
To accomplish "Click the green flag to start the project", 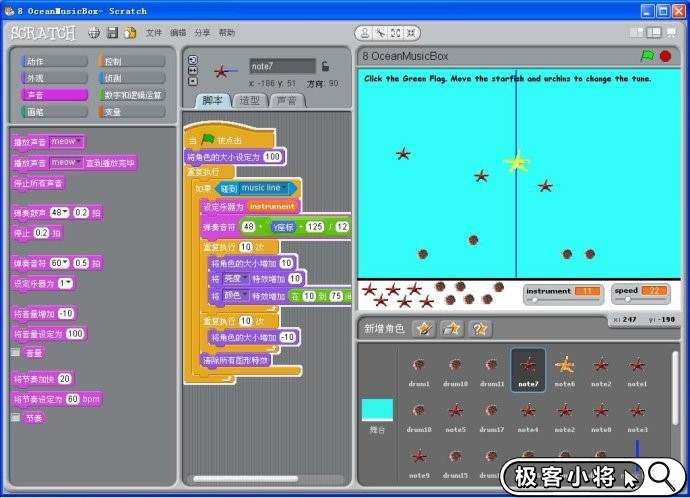I will pyautogui.click(x=647, y=57).
